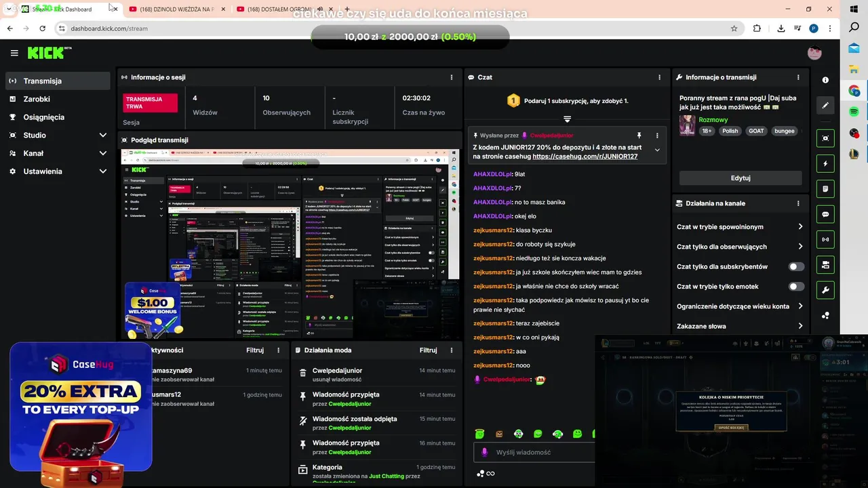This screenshot has height=488, width=868.
Task: Open the Czat panel three-dot menu
Action: coord(659,77)
